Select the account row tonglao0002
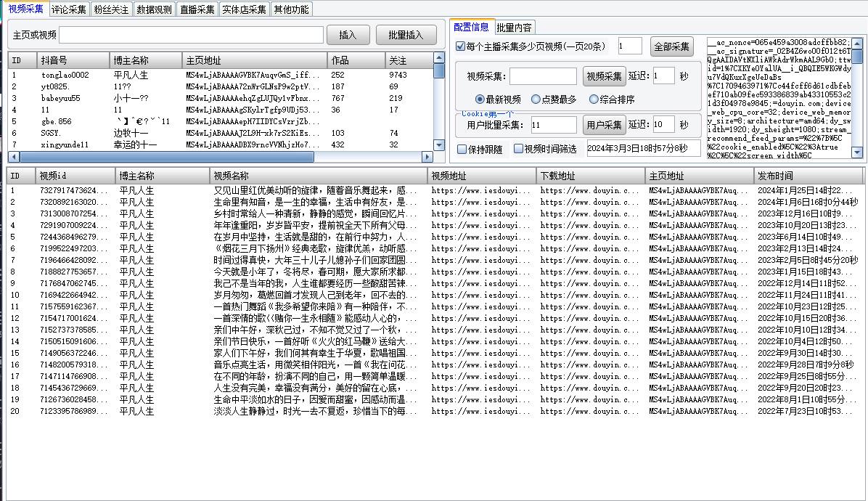 point(65,75)
